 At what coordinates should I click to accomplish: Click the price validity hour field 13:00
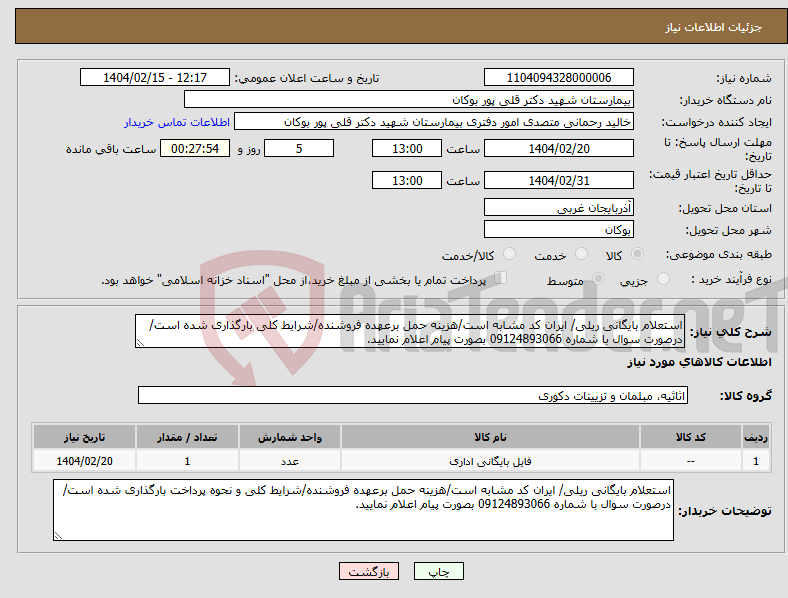coord(407,180)
